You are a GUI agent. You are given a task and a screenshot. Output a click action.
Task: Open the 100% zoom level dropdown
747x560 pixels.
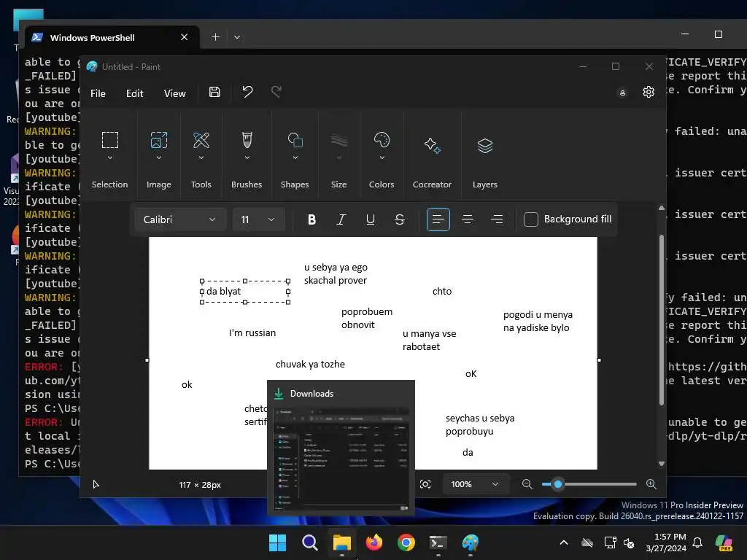click(x=474, y=484)
